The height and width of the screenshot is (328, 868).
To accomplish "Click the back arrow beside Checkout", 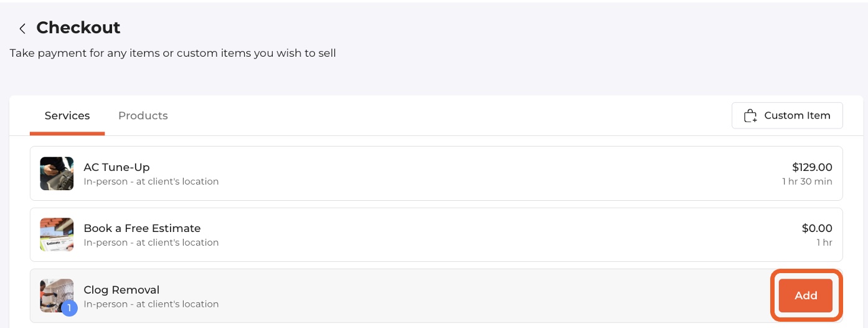I will [x=22, y=28].
